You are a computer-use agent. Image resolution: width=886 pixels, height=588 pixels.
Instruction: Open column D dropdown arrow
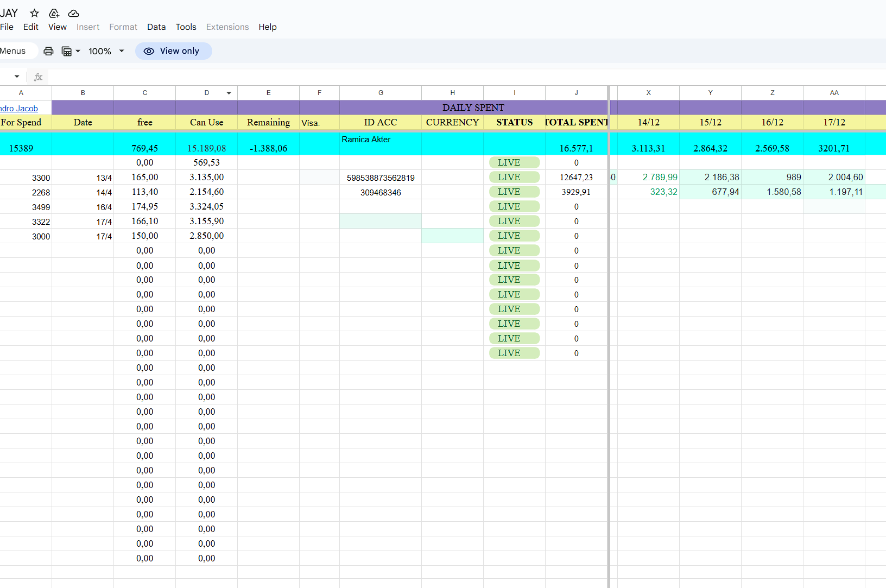coord(229,93)
